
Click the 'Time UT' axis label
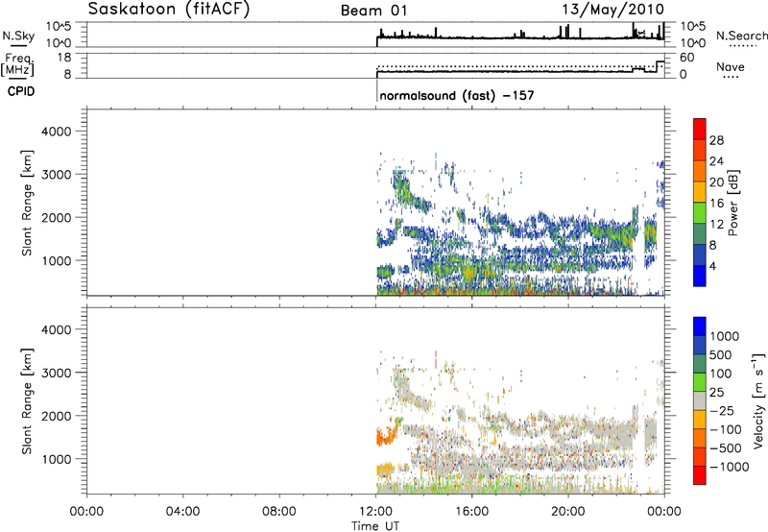[x=375, y=526]
